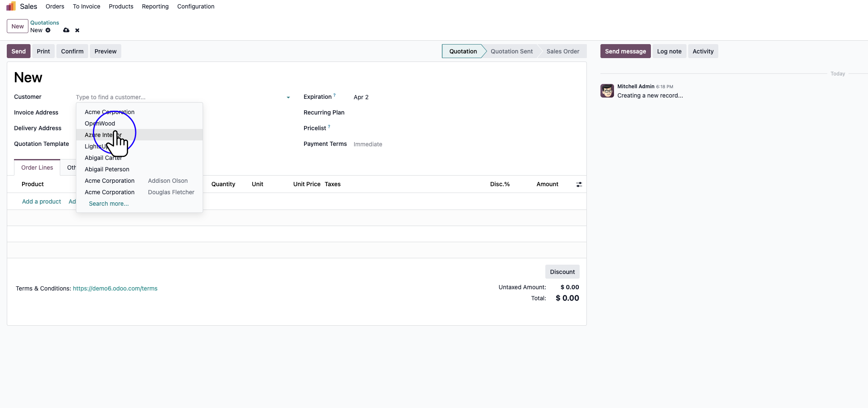Open the terms and conditions link
Viewport: 868px width, 408px height.
click(x=115, y=288)
